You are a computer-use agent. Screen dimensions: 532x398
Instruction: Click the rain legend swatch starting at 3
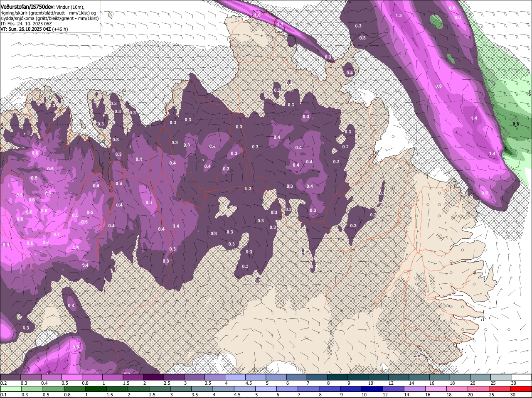181,388
